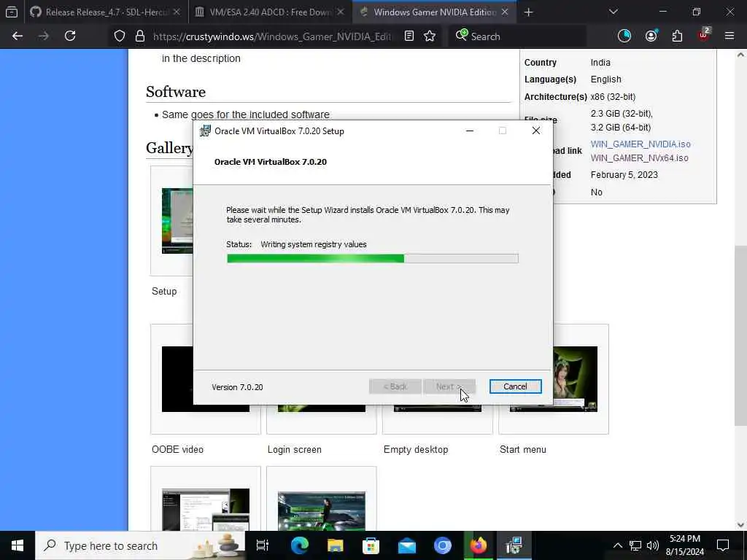Screen dimensions: 747x560
Task: Click the browser Search box
Action: 517,36
